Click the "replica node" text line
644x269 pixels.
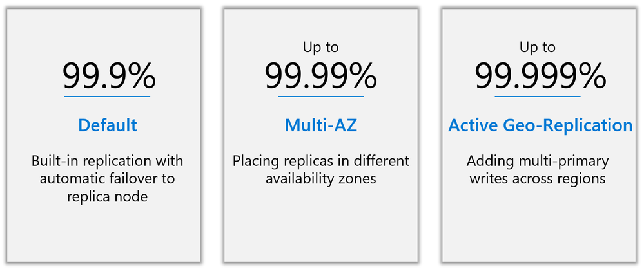click(x=107, y=197)
